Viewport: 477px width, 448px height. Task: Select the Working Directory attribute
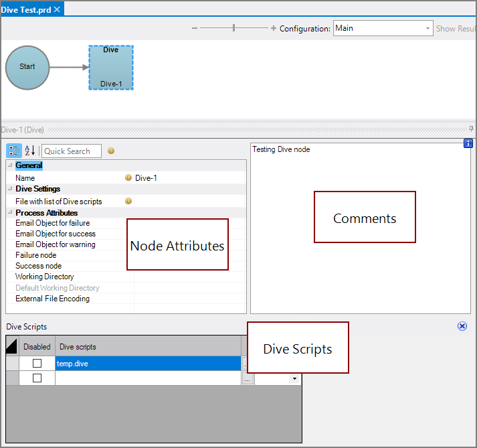[45, 277]
